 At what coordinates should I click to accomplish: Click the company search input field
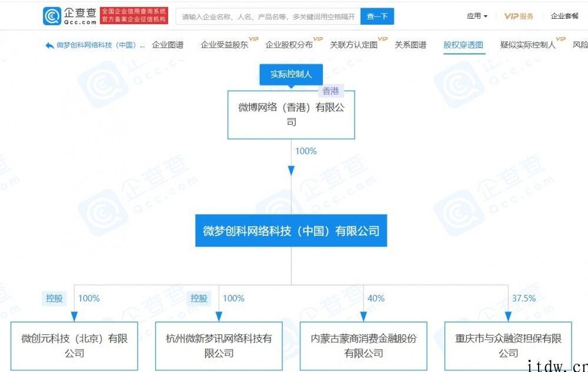pos(265,16)
